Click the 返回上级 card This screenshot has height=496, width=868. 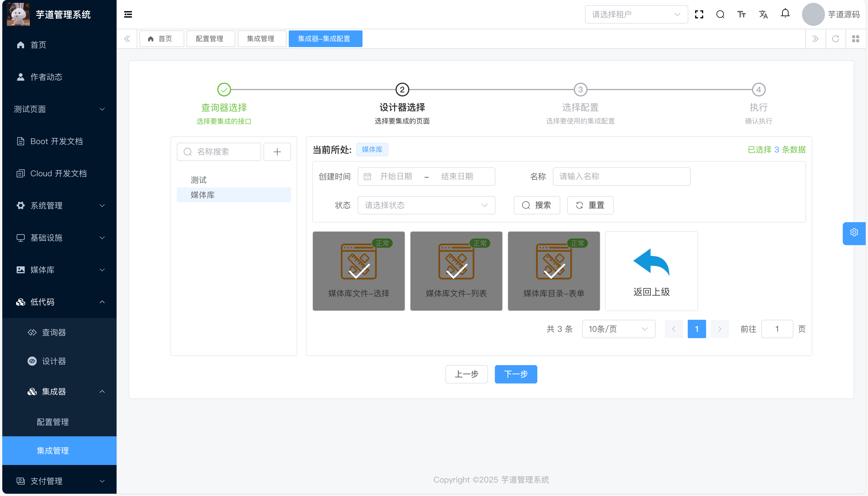click(651, 271)
